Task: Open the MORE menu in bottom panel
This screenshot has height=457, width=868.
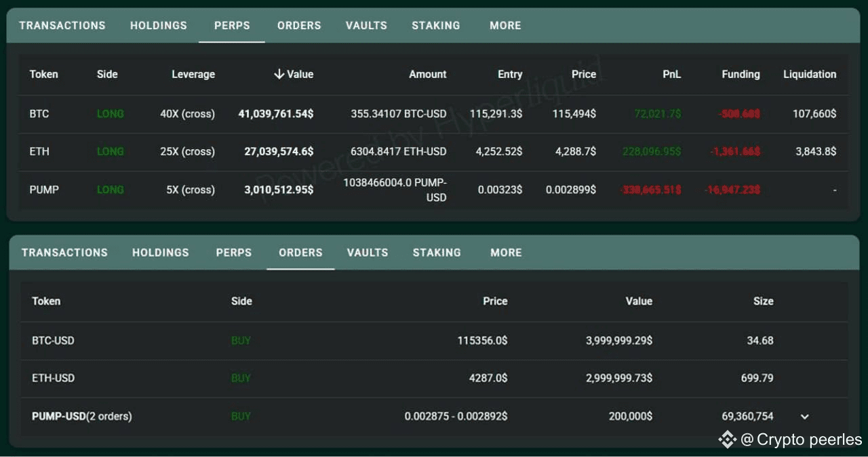Action: tap(506, 253)
